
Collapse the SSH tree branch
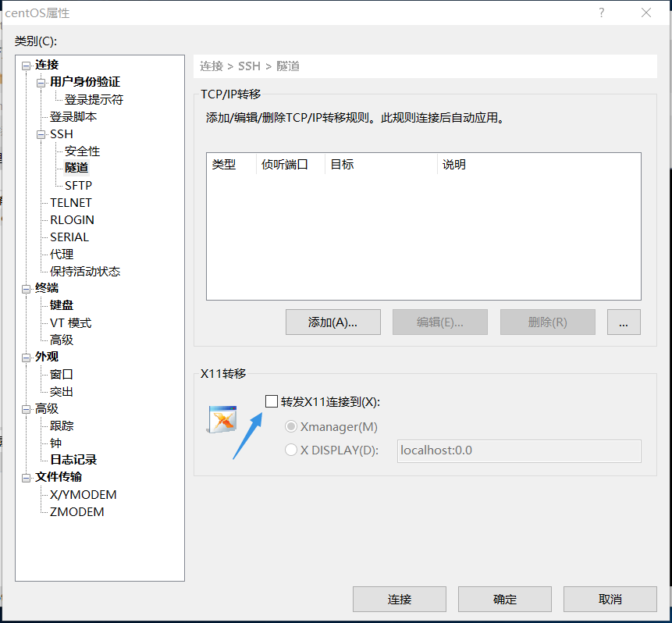tap(40, 133)
